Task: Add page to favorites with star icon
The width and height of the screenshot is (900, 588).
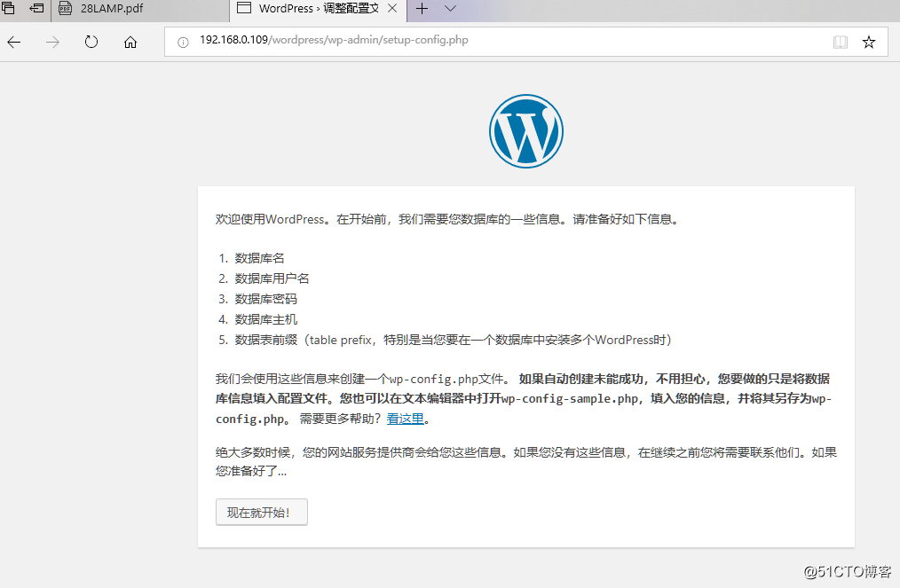Action: point(869,42)
